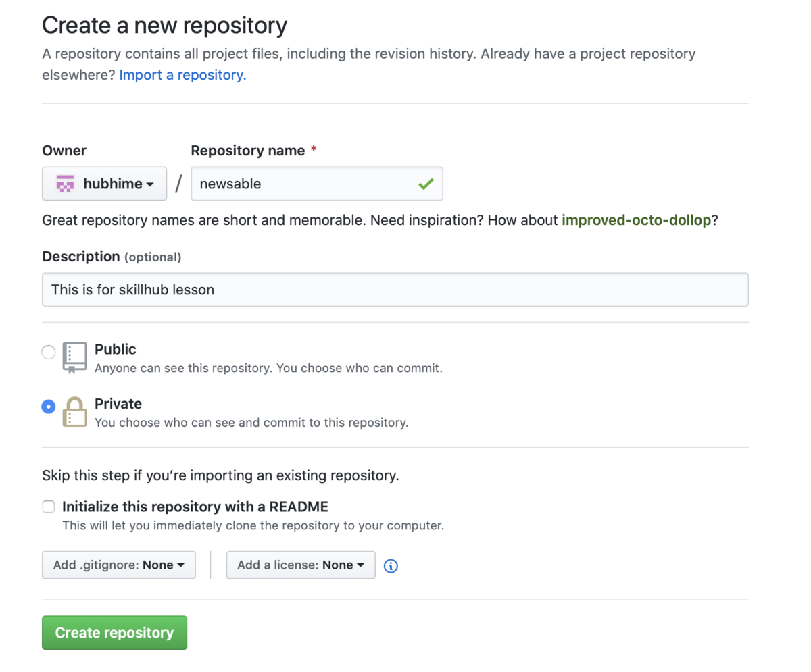Open the Owner hubhime dropdown
Image resolution: width=811 pixels, height=672 pixels.
(104, 184)
